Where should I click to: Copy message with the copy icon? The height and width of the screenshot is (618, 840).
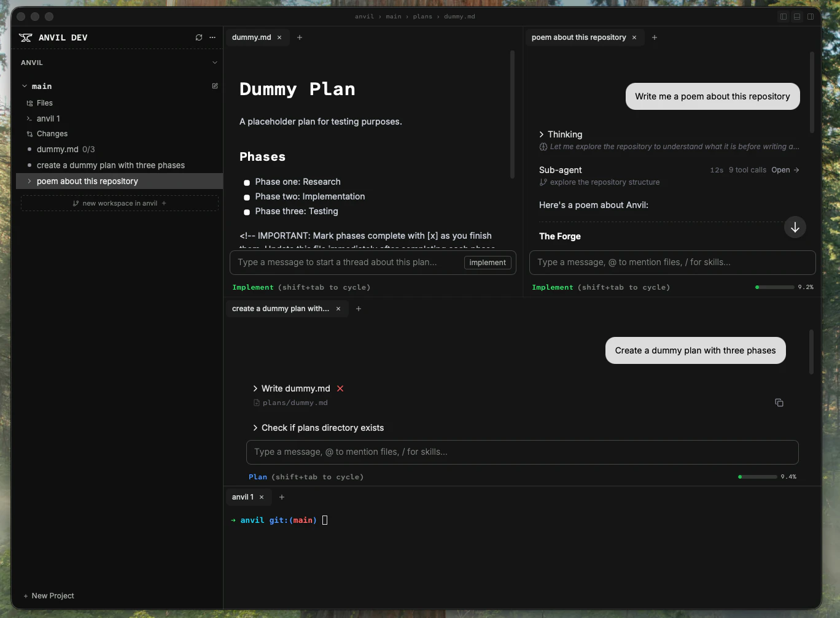click(x=779, y=403)
